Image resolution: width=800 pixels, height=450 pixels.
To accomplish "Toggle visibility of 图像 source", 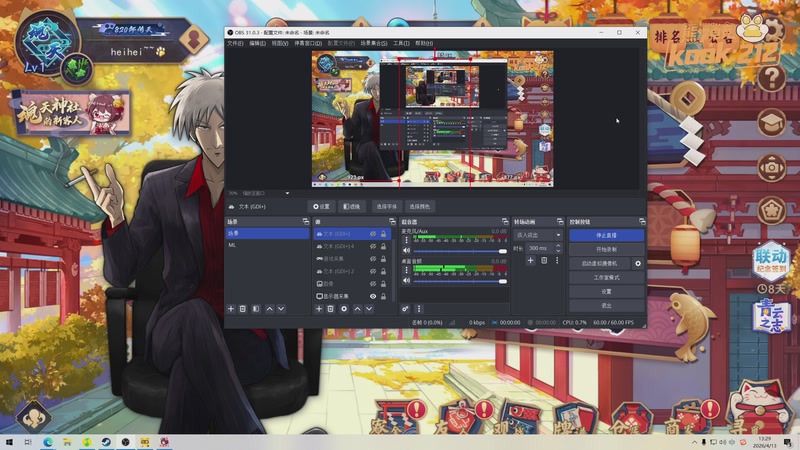I will (x=373, y=284).
